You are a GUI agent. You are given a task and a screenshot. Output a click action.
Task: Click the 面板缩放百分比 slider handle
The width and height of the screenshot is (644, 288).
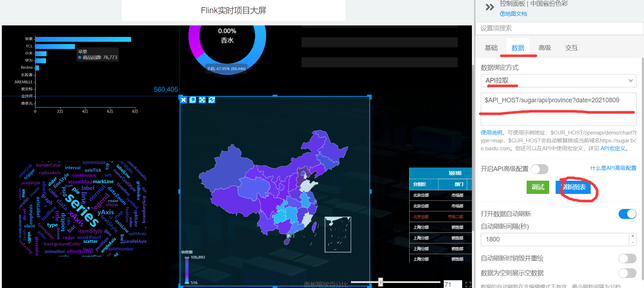(381, 282)
